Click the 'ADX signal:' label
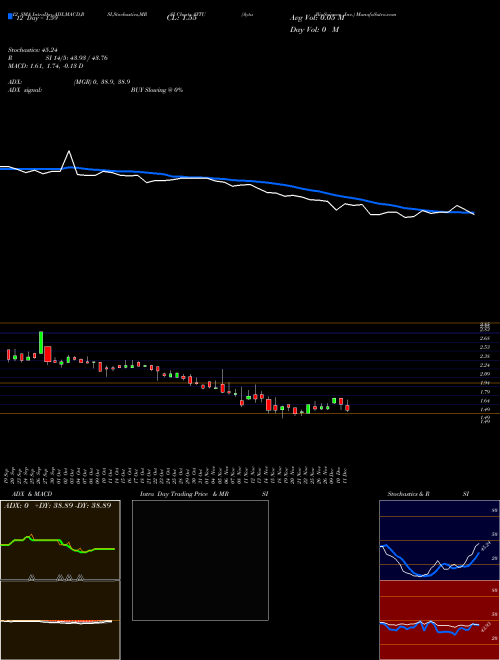This screenshot has height=660, width=500. 25,90
